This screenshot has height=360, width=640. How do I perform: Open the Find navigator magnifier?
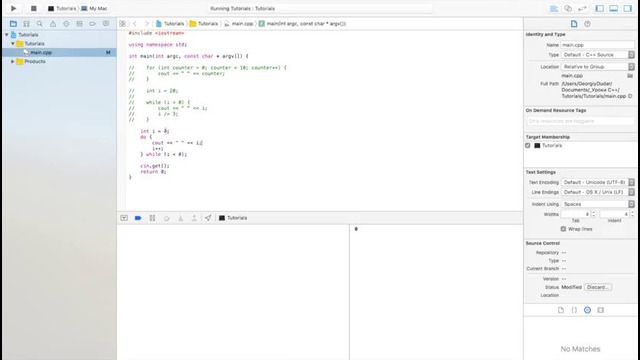(x=40, y=24)
